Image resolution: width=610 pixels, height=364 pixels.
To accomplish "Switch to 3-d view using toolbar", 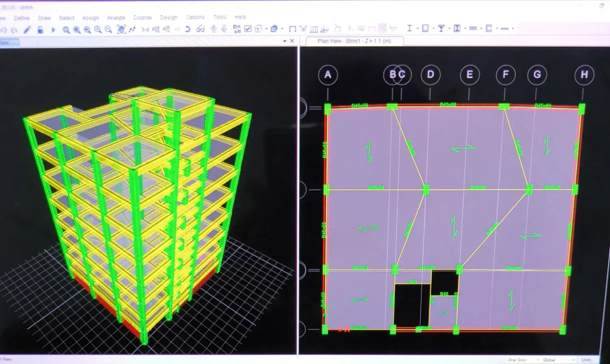I will click(x=145, y=29).
